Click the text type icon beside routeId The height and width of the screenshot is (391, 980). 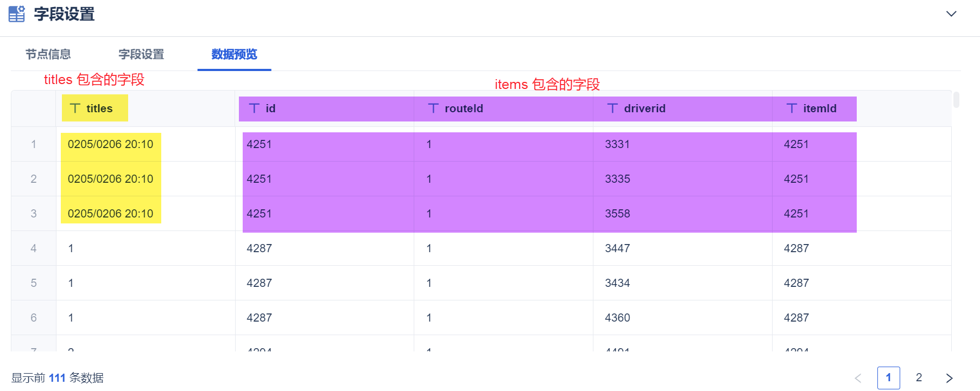coord(433,108)
